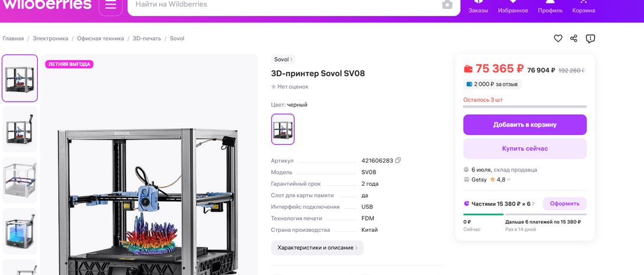644x275 pixels.
Task: Click Добавить в корзину button
Action: click(x=525, y=125)
